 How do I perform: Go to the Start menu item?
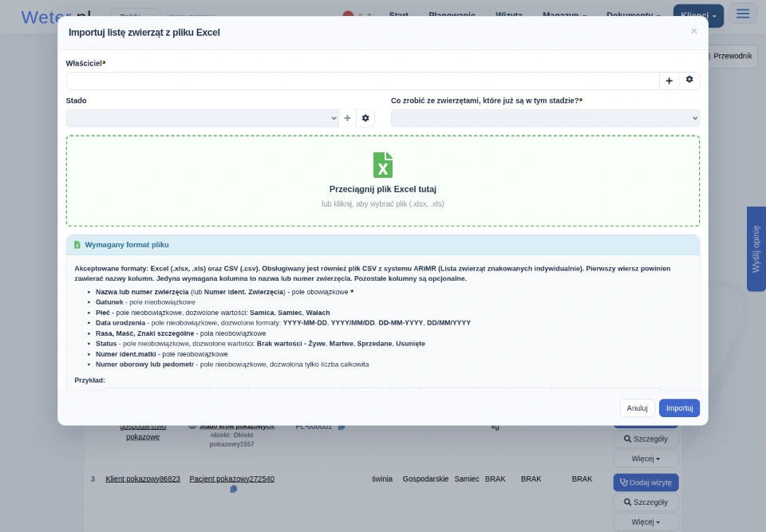tap(399, 15)
